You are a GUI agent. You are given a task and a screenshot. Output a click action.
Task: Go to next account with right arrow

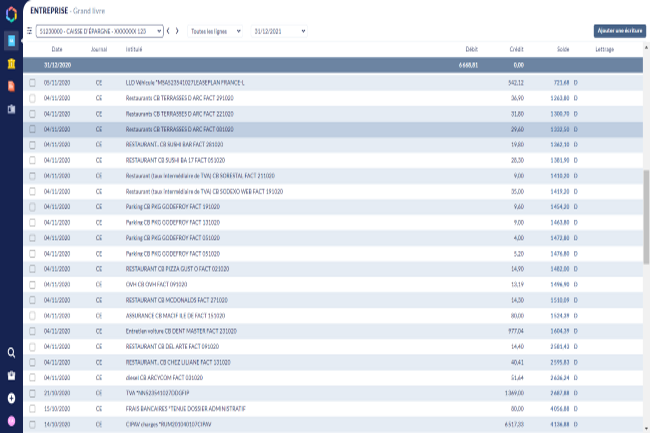pyautogui.click(x=178, y=31)
